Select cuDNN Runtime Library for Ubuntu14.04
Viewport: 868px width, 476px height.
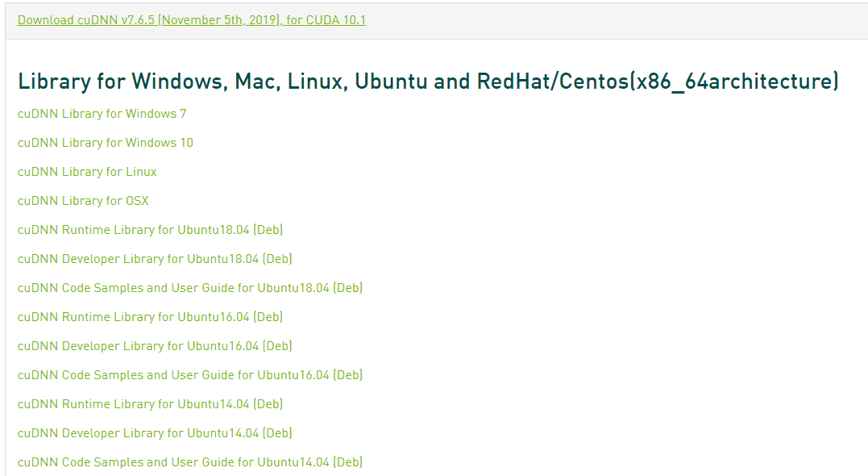pyautogui.click(x=150, y=404)
